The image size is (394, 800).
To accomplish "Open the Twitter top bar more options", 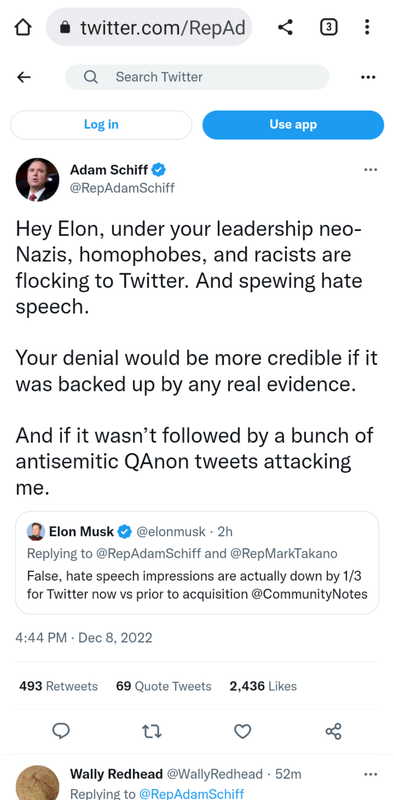I will [x=368, y=78].
